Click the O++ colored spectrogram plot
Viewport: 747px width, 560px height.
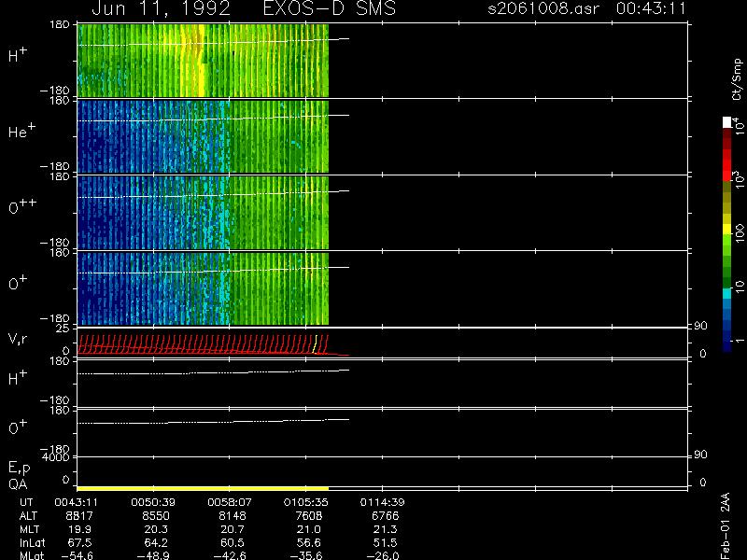click(x=203, y=213)
